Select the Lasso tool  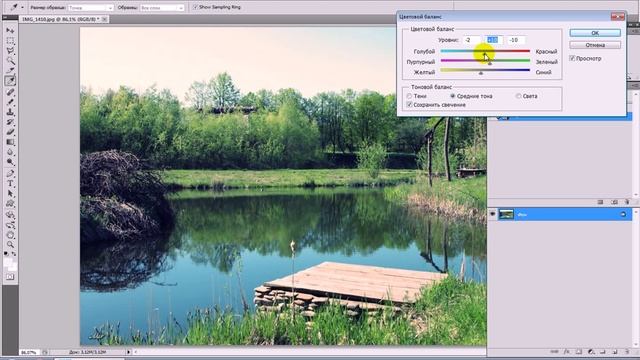pyautogui.click(x=10, y=51)
